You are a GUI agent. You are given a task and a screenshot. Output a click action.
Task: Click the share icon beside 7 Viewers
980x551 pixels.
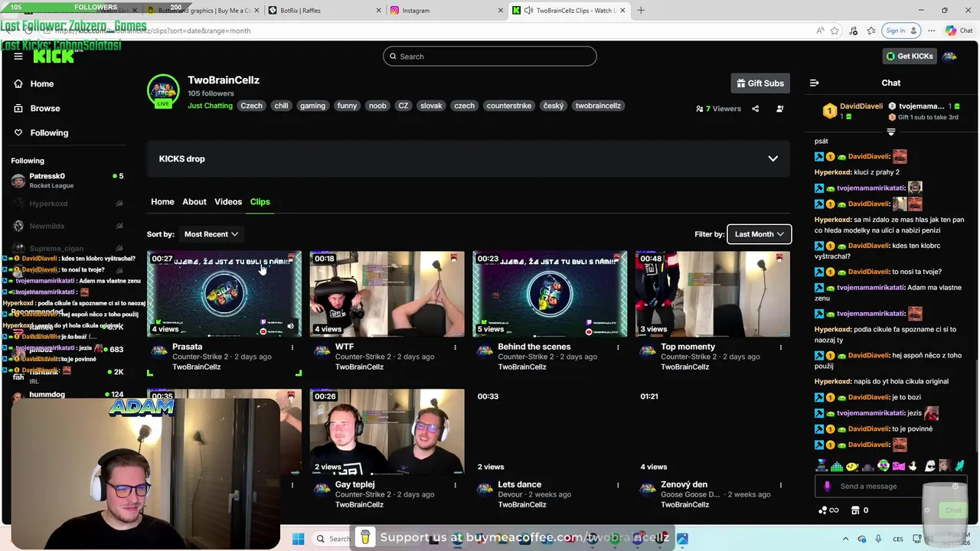click(x=755, y=109)
